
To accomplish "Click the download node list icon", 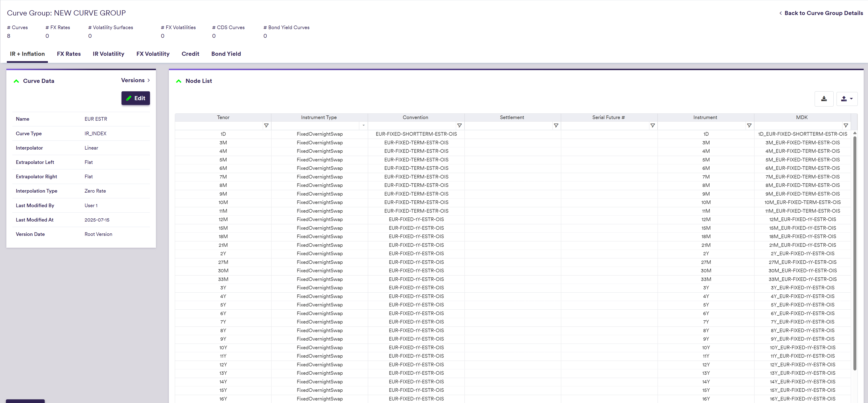I will (x=824, y=99).
